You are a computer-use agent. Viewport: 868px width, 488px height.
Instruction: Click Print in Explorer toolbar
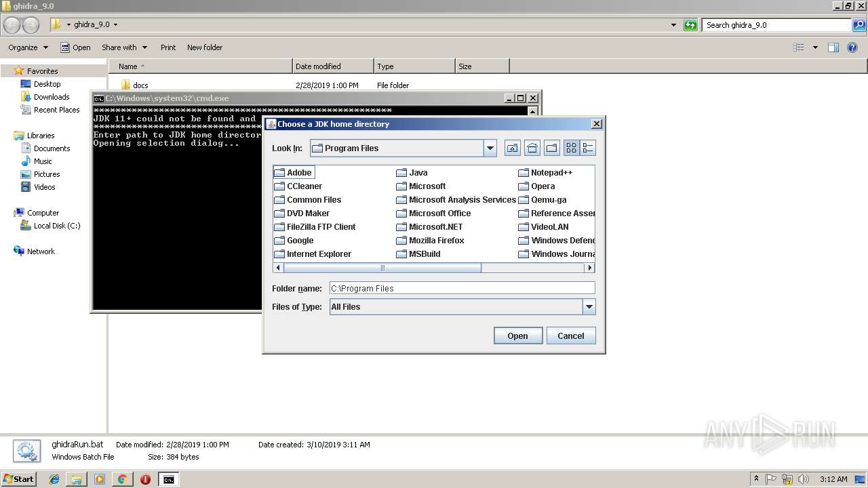168,47
